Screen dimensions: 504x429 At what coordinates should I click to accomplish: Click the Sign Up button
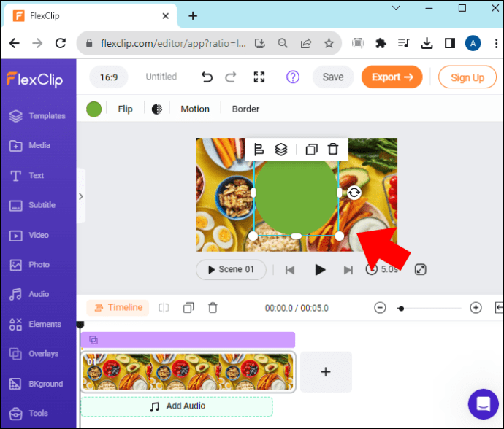467,77
